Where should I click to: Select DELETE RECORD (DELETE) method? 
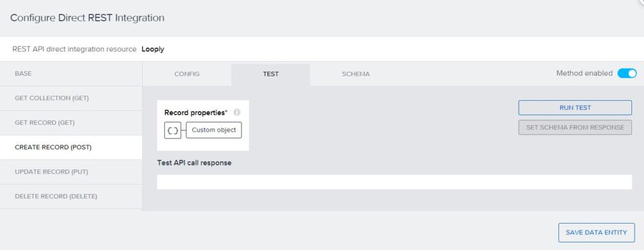[x=71, y=196]
